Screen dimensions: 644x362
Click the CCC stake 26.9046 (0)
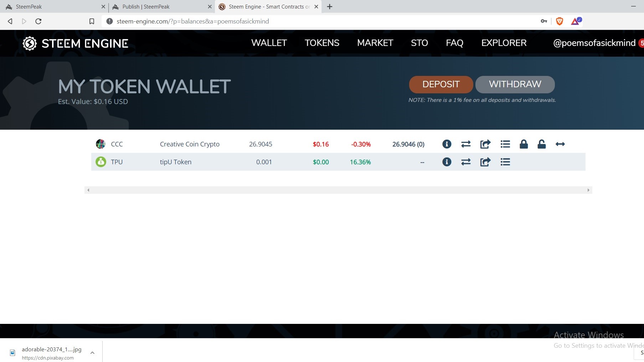408,144
